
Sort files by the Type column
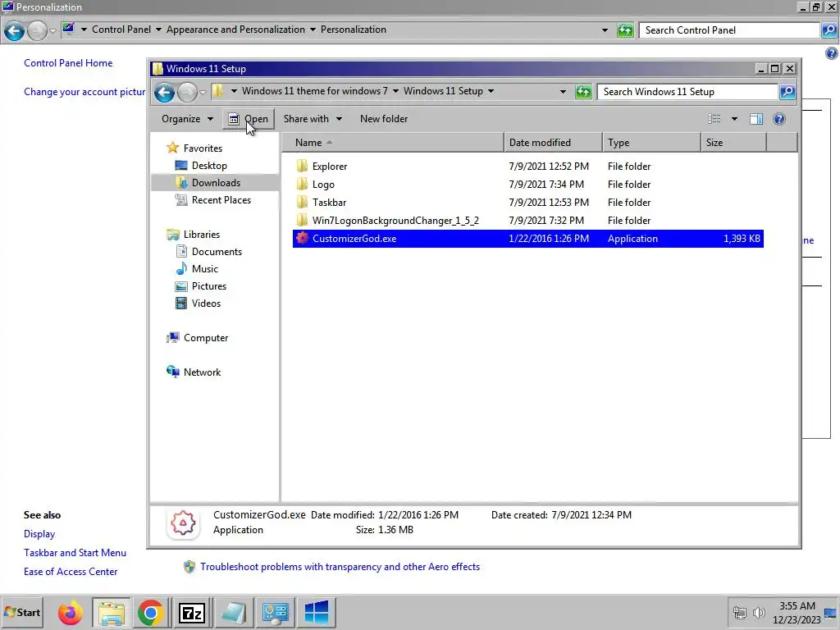(651, 143)
